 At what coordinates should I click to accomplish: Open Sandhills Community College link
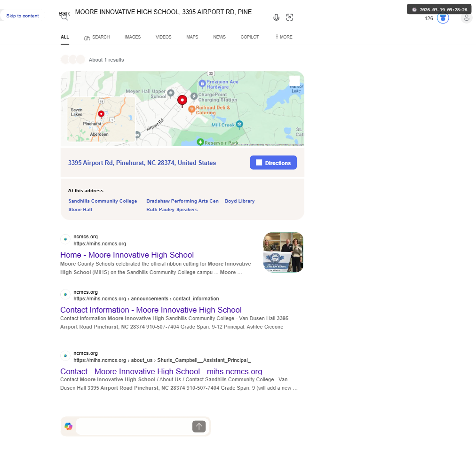pyautogui.click(x=103, y=201)
